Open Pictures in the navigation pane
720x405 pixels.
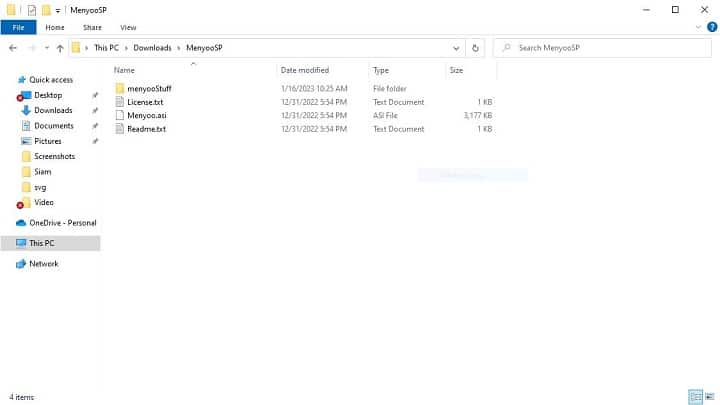47,141
